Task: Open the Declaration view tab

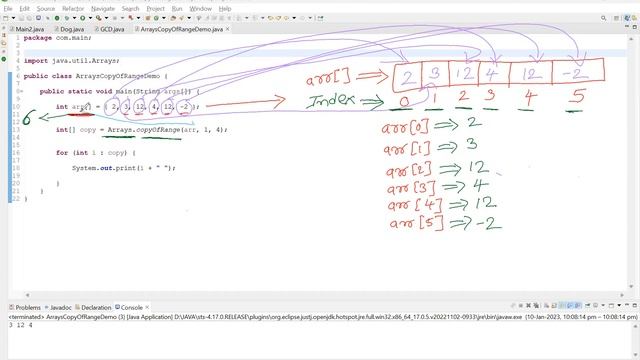Action: (x=93, y=307)
